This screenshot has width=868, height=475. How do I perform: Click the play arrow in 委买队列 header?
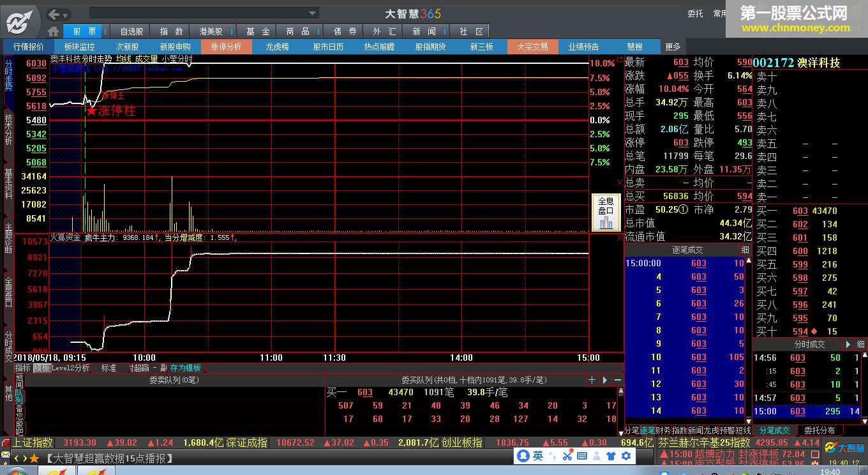pos(605,380)
